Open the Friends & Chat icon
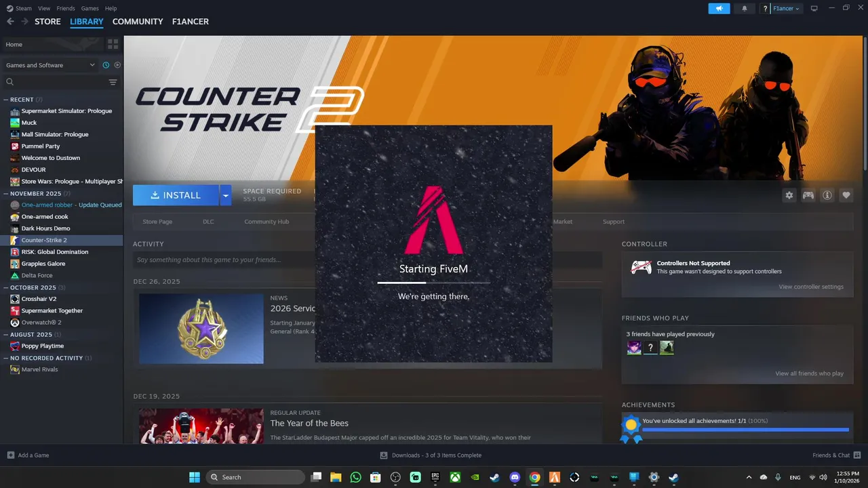868x488 pixels. 857,455
